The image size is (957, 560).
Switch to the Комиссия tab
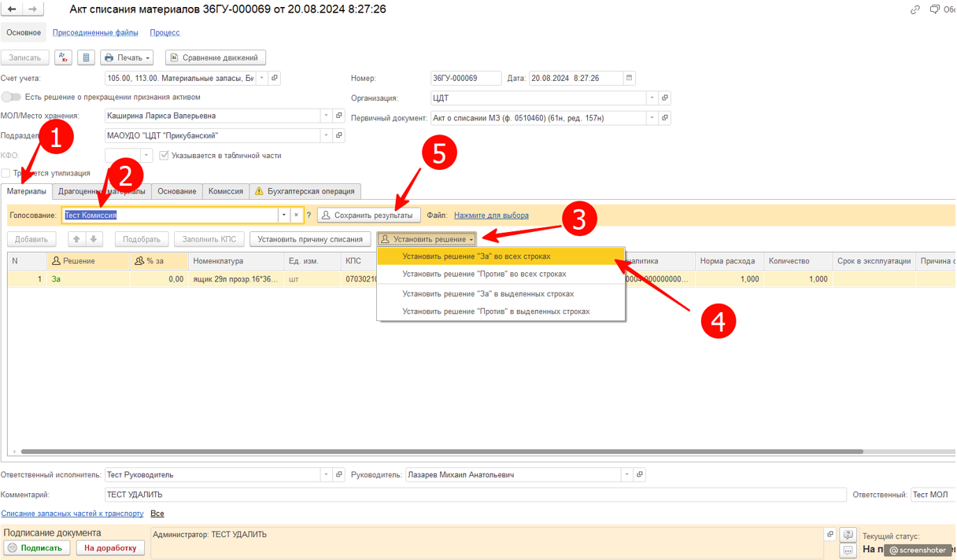225,191
